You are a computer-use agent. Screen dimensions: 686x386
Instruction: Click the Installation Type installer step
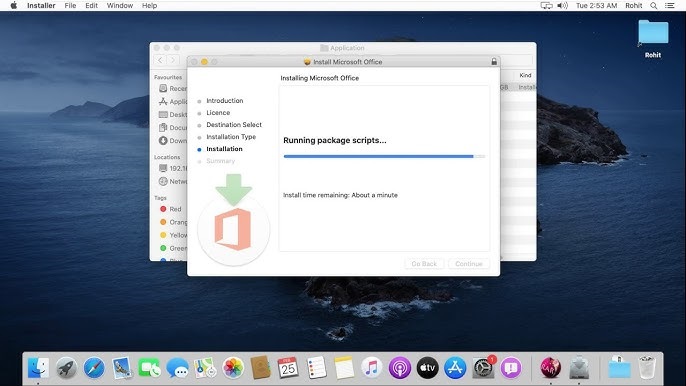click(x=231, y=137)
